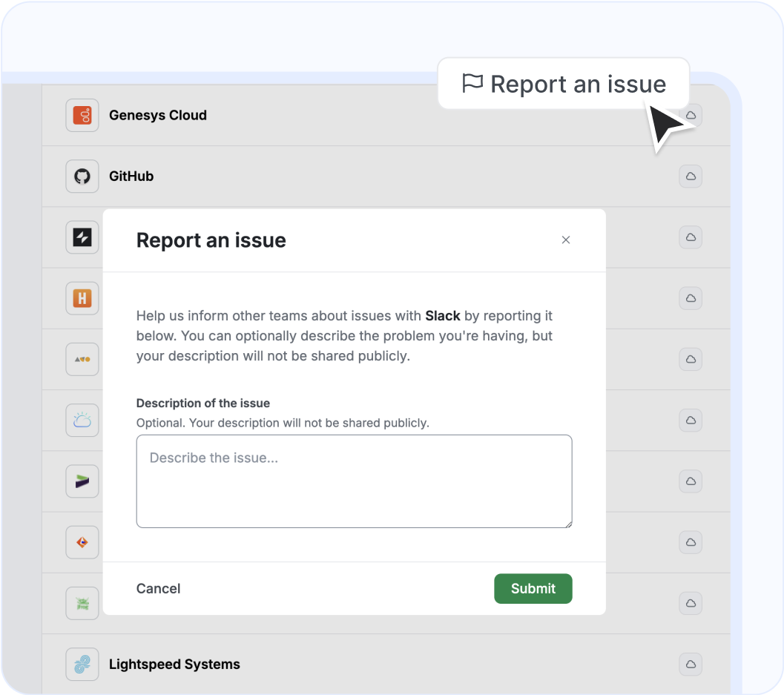Image resolution: width=784 pixels, height=695 pixels.
Task: Click the red diamond app icon
Action: [82, 542]
